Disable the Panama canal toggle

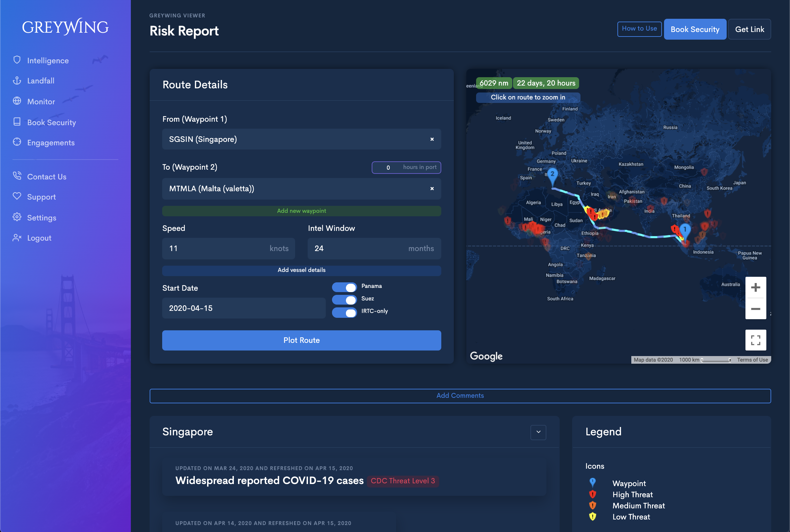(x=344, y=287)
